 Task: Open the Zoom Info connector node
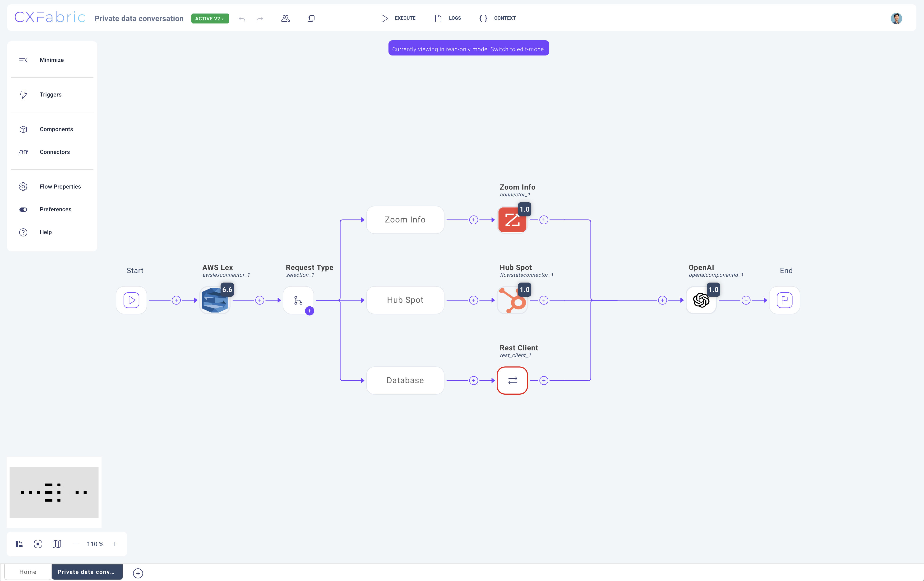pos(512,220)
